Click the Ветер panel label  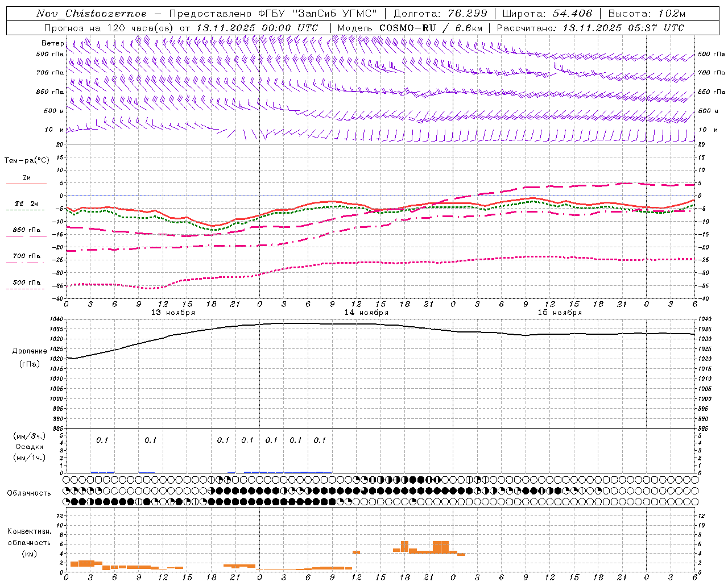coord(52,43)
